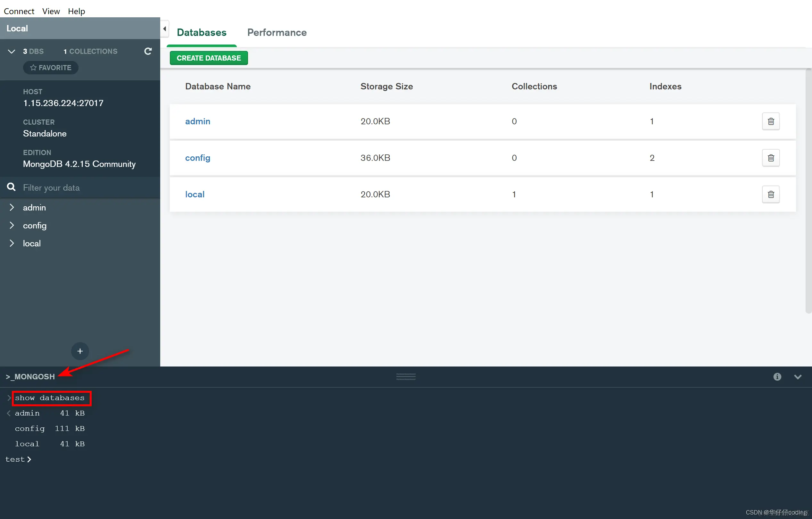The image size is (812, 519).
Task: Expand the config database tree node
Action: [12, 225]
